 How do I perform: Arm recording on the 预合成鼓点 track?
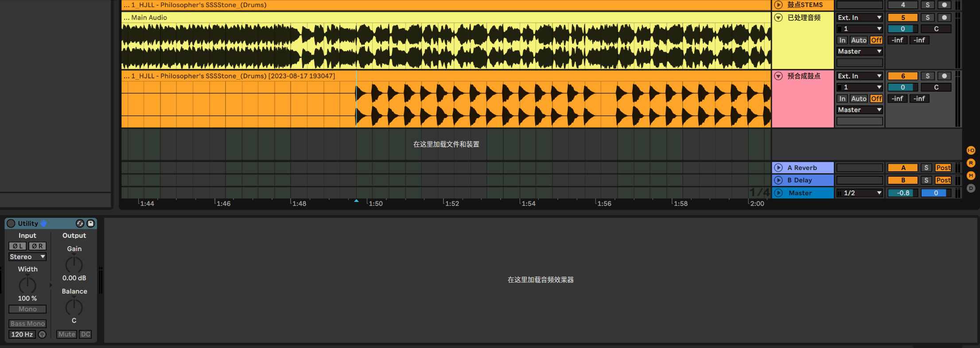944,76
